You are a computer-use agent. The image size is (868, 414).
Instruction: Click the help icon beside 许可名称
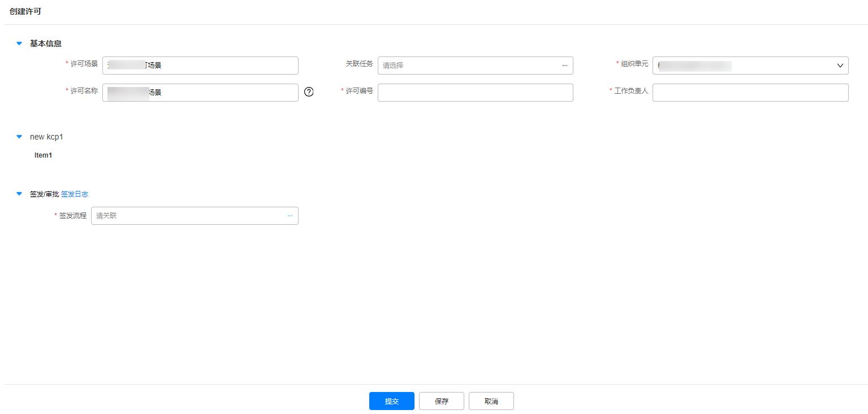click(309, 92)
